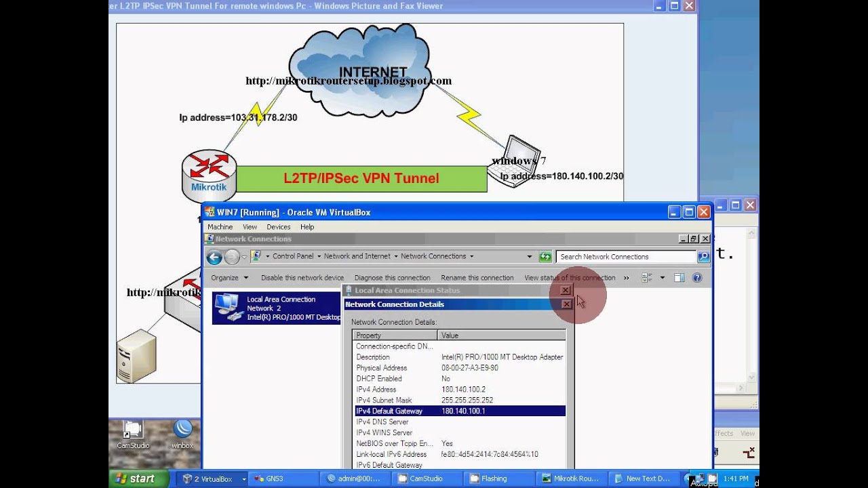The width and height of the screenshot is (868, 488).
Task: Select the IPv4 WINS Server row
Action: point(460,433)
